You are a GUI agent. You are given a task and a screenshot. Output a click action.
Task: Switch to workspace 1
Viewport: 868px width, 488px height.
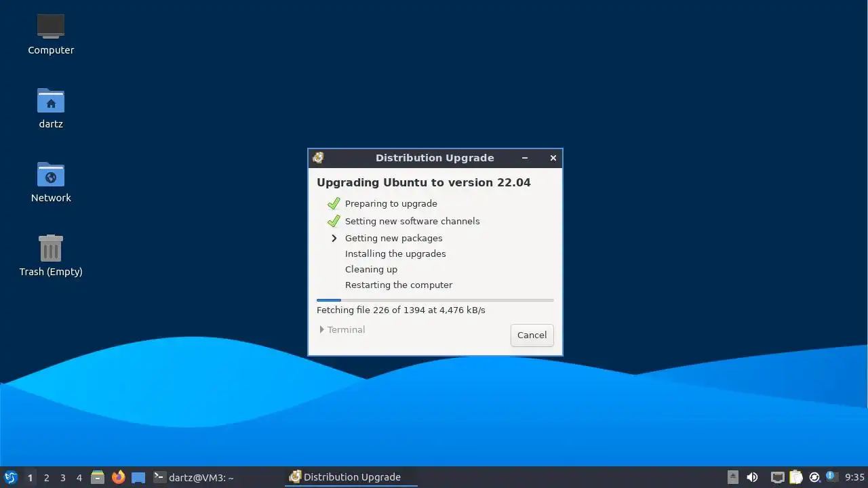30,478
